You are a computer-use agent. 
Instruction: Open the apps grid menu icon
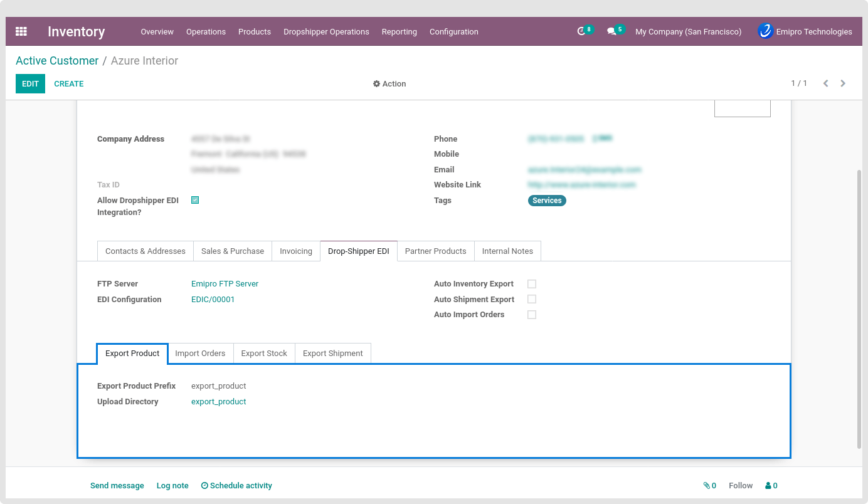(x=21, y=31)
